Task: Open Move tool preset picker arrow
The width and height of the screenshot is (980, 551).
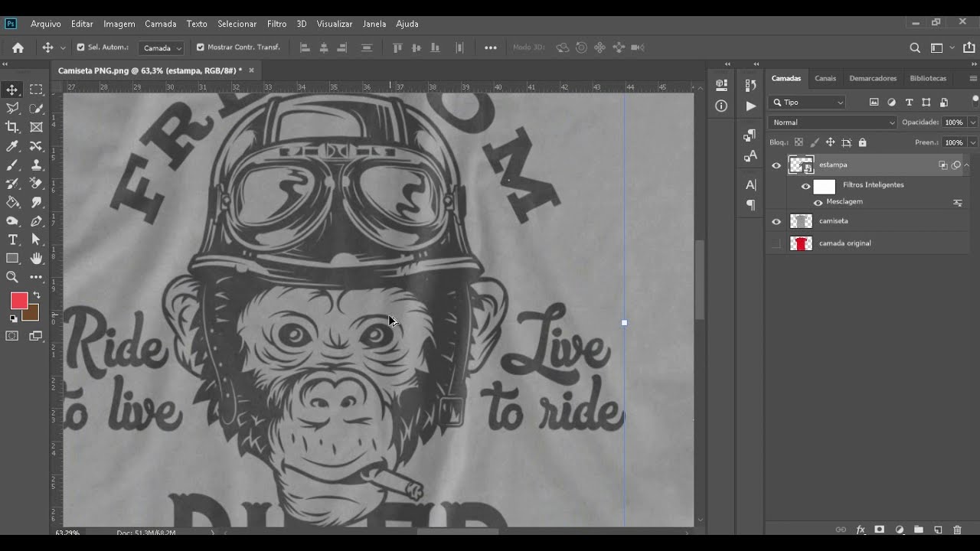Action: (x=63, y=47)
